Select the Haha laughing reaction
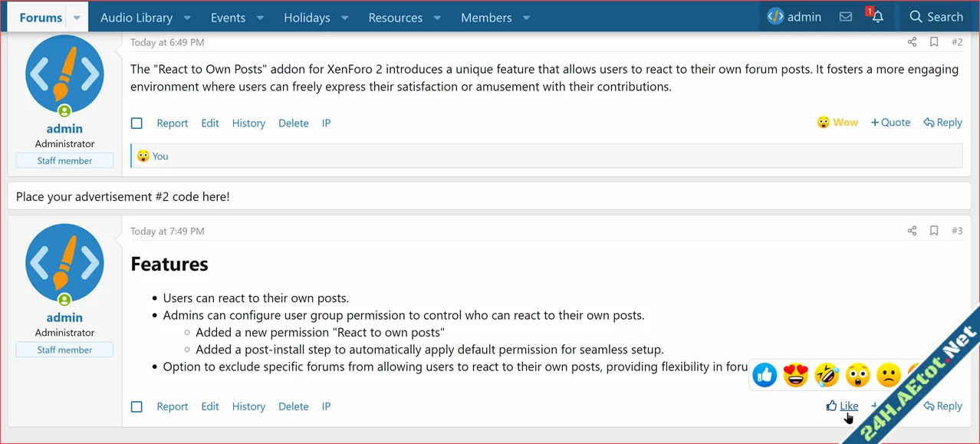Screen dimensions: 980x444 826,375
